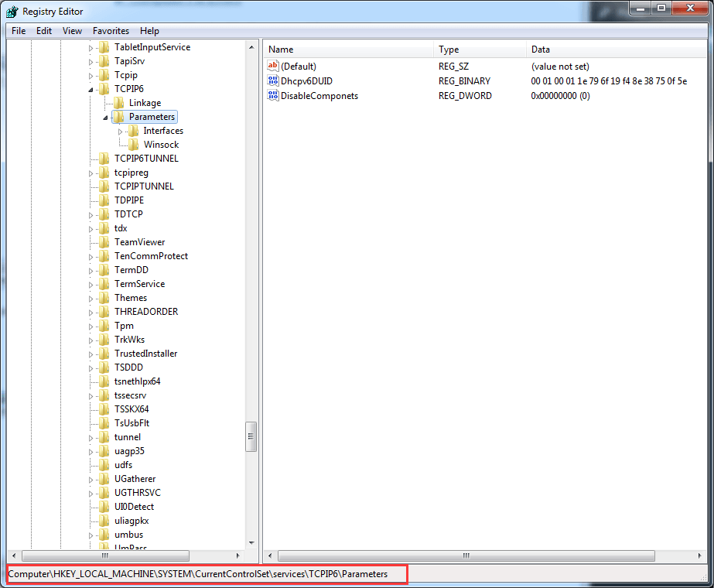
Task: Open the File menu
Action: pyautogui.click(x=19, y=31)
